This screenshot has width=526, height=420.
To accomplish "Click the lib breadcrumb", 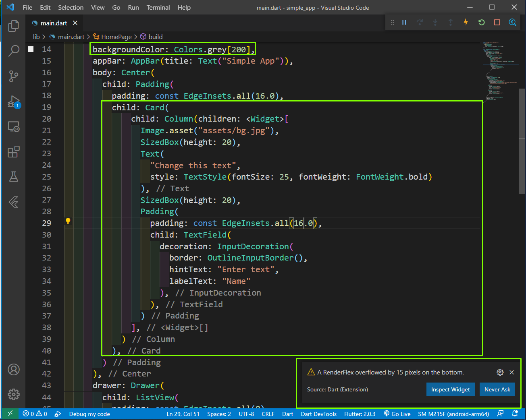I will coord(36,37).
